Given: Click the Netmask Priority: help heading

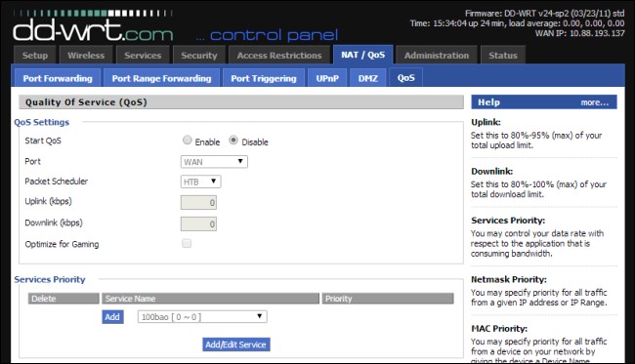Looking at the screenshot, I should click(x=509, y=279).
